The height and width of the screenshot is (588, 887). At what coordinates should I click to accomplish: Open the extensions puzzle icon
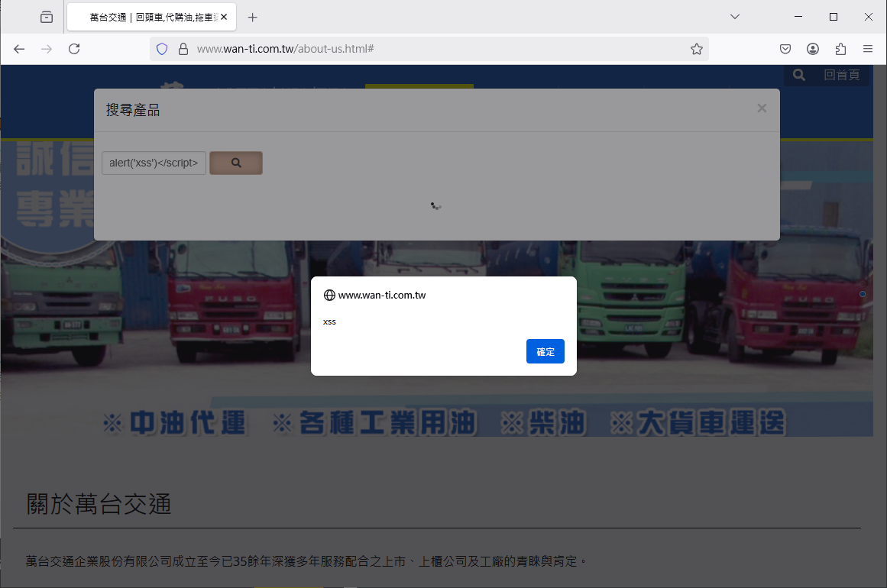tap(840, 49)
